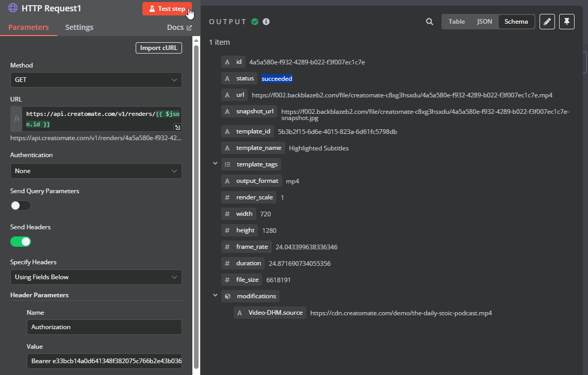The width and height of the screenshot is (588, 375).
Task: Click the width field pill
Action: pyautogui.click(x=238, y=214)
